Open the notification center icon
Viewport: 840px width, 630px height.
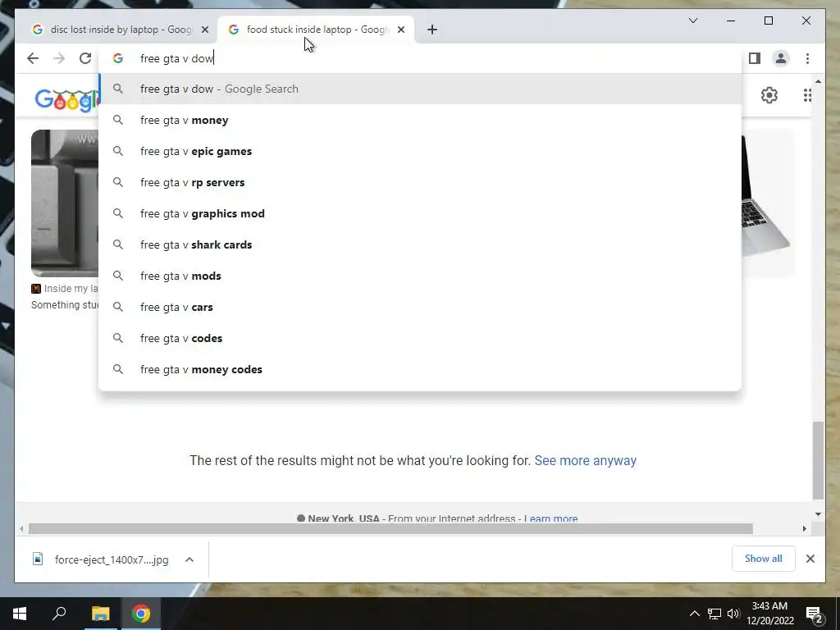[x=815, y=614]
